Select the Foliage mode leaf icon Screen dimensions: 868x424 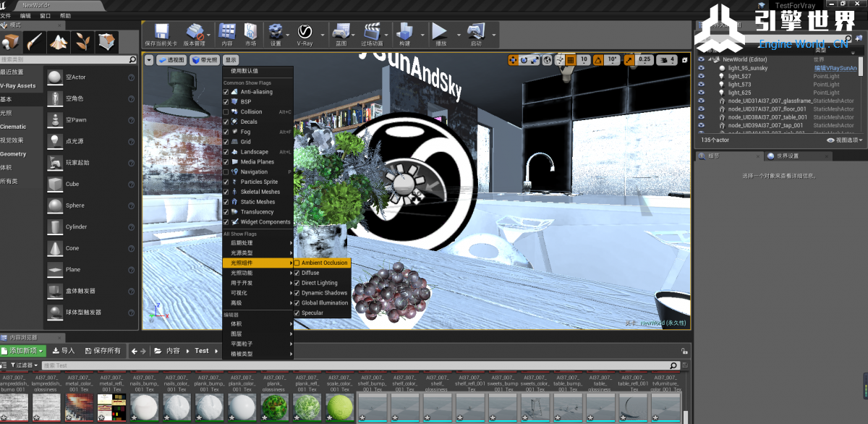(x=83, y=41)
